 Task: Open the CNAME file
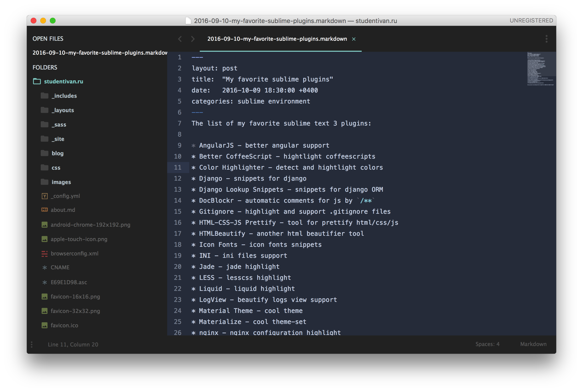[60, 267]
